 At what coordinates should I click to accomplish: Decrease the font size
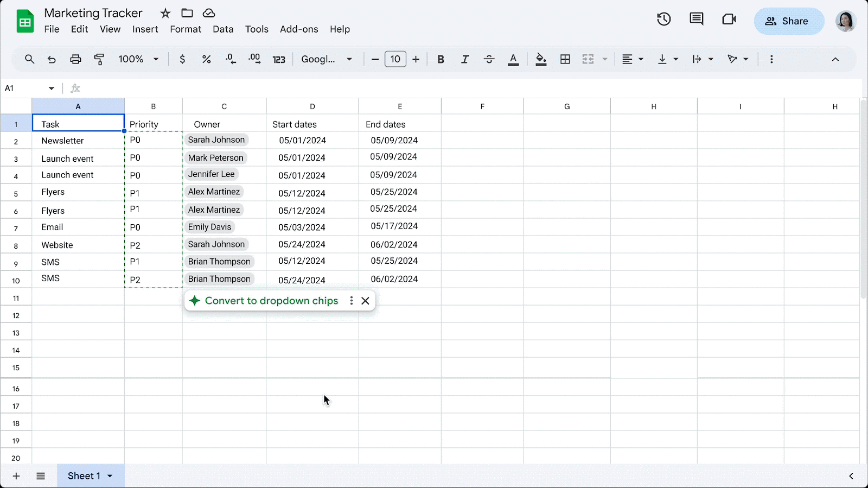[x=375, y=59]
